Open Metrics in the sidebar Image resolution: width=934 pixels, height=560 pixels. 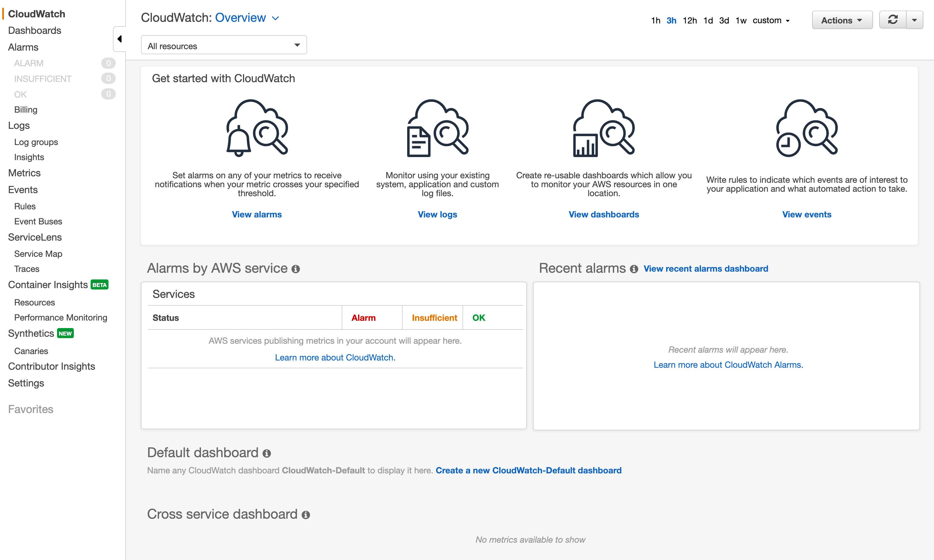tap(24, 173)
